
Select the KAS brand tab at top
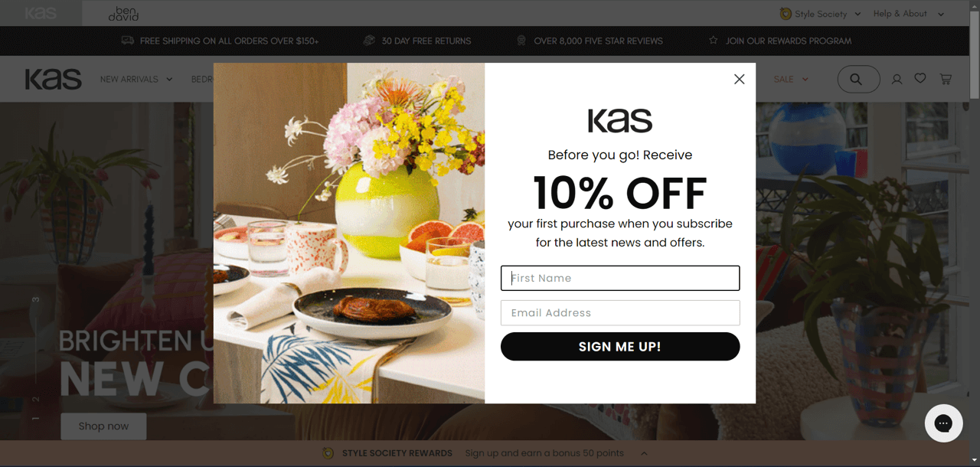(41, 13)
